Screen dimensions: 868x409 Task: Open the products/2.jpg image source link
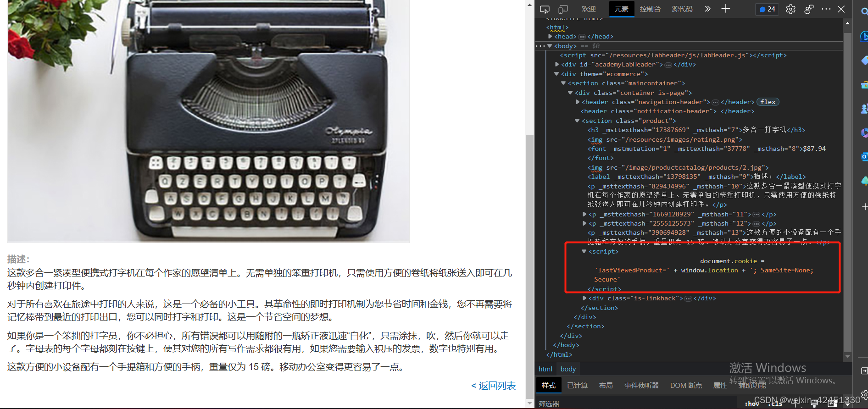695,168
